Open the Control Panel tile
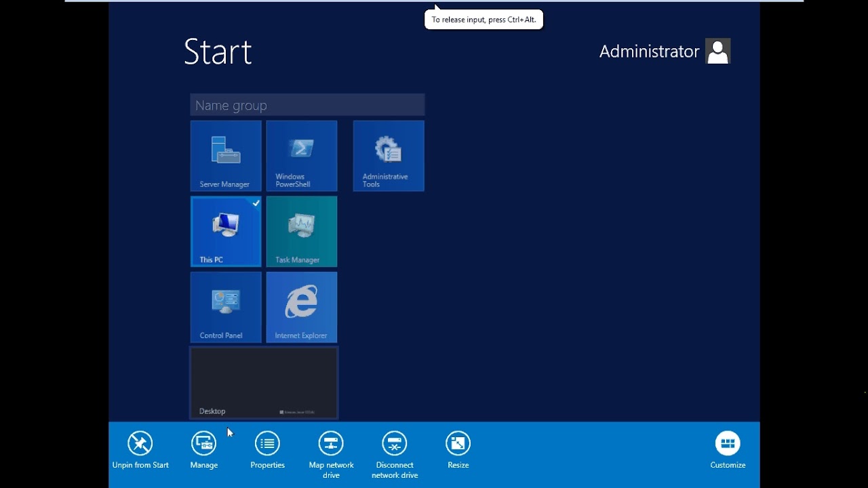 click(226, 308)
